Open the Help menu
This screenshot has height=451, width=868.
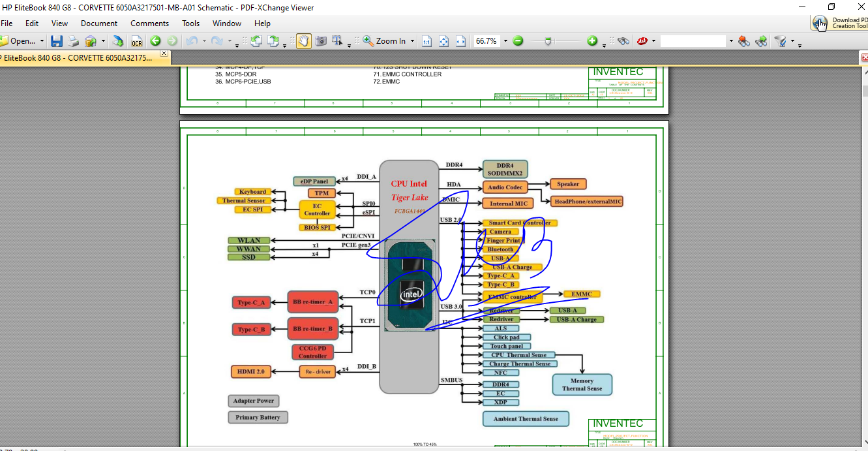(262, 23)
